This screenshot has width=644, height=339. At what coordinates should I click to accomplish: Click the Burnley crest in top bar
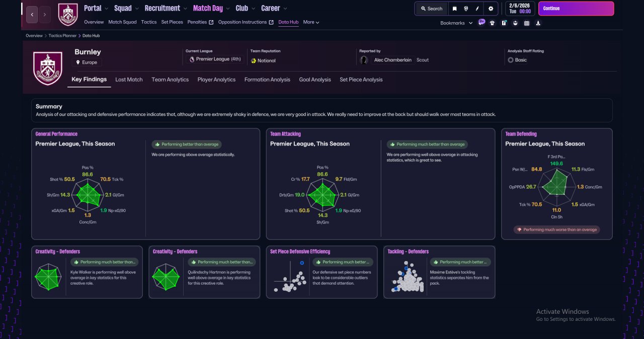coord(68,15)
